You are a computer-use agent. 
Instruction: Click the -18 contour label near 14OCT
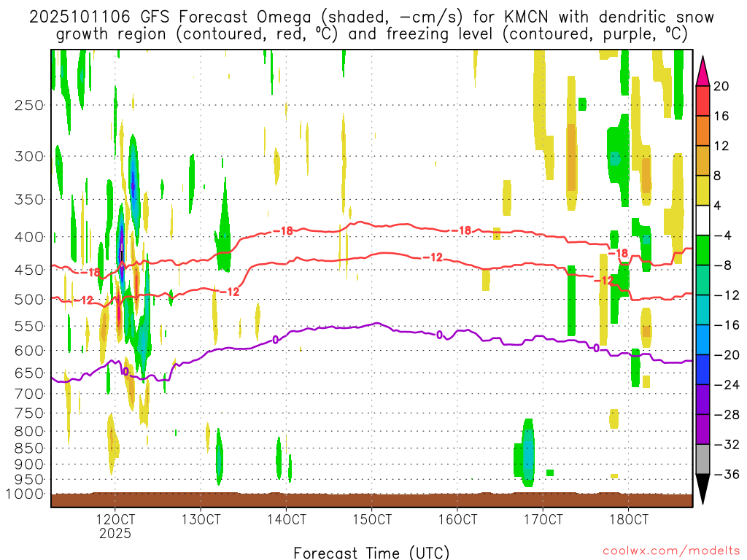click(283, 231)
